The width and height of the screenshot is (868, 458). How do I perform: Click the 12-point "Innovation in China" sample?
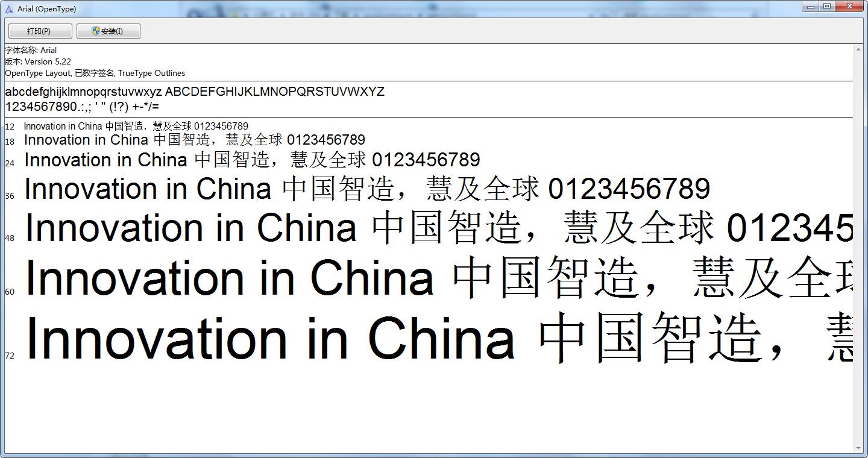136,126
